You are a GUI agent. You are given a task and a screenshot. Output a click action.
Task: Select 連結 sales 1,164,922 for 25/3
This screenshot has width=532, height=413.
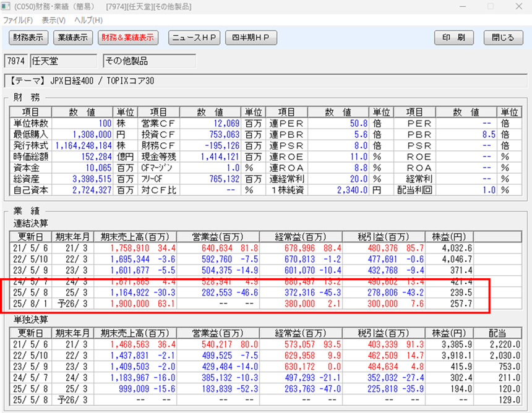click(x=130, y=292)
